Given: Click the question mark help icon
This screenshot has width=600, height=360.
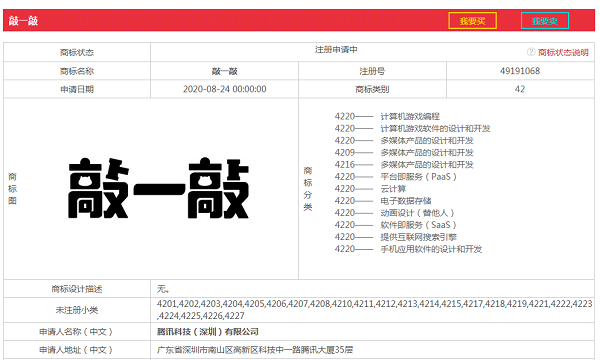Looking at the screenshot, I should coord(531,52).
